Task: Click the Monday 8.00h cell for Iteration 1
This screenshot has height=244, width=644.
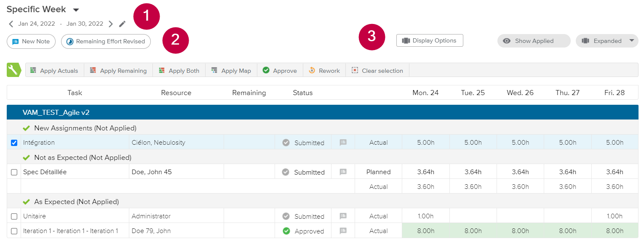Action: coord(425,231)
